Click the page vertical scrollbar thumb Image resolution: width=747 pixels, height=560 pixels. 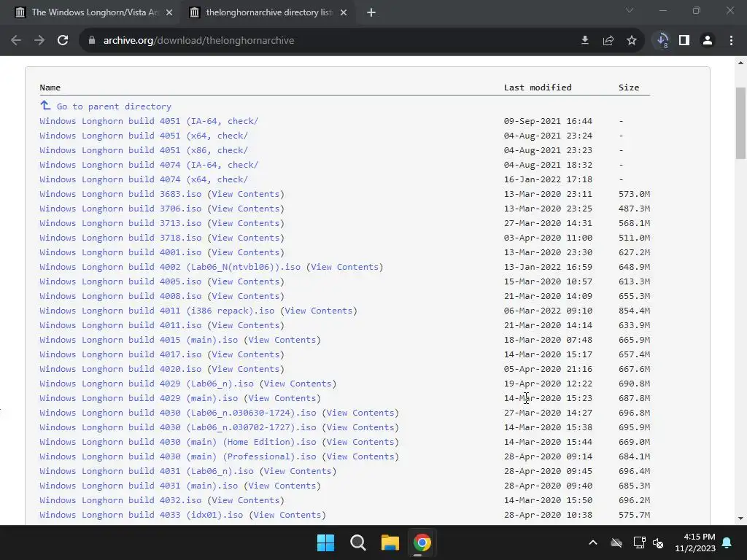pyautogui.click(x=740, y=122)
